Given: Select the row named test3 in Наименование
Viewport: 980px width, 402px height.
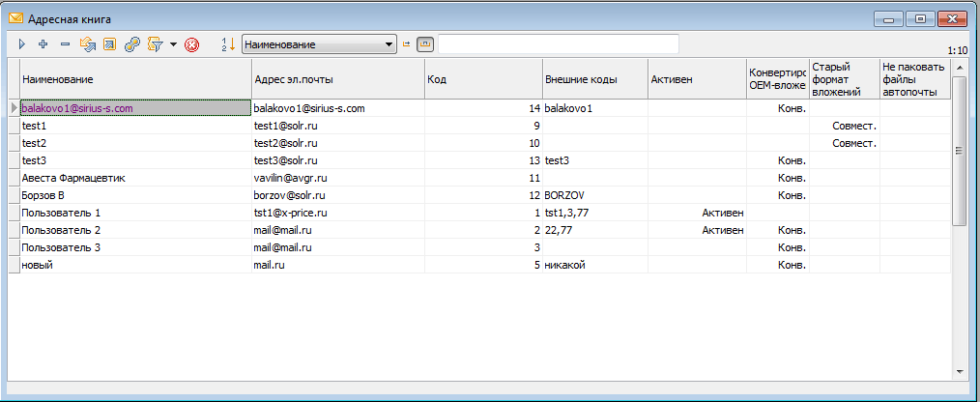Looking at the screenshot, I should click(135, 160).
